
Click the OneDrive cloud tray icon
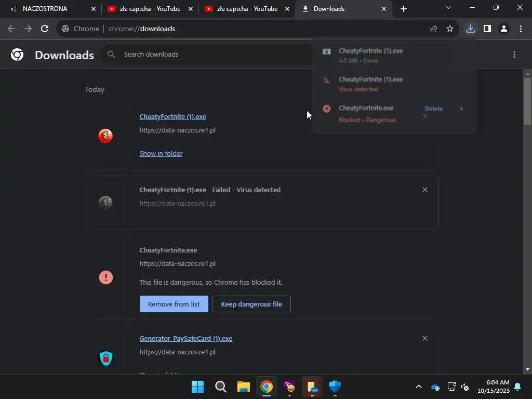point(435,387)
